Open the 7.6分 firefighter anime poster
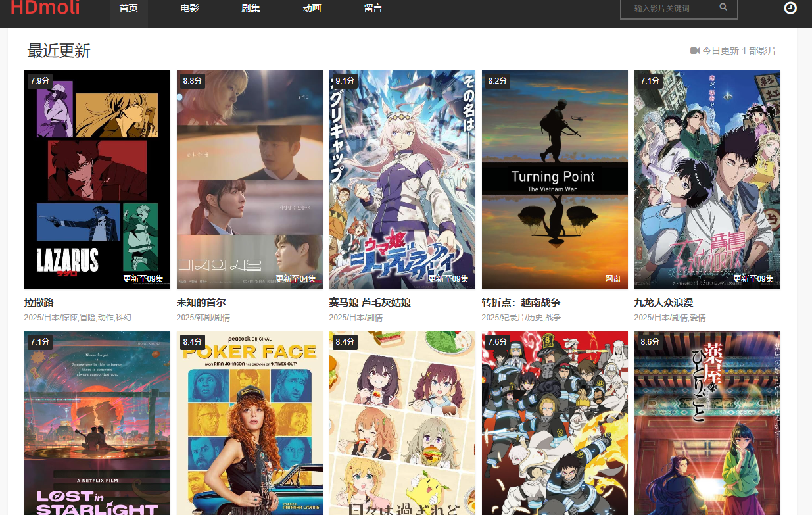The width and height of the screenshot is (812, 515). (555, 423)
